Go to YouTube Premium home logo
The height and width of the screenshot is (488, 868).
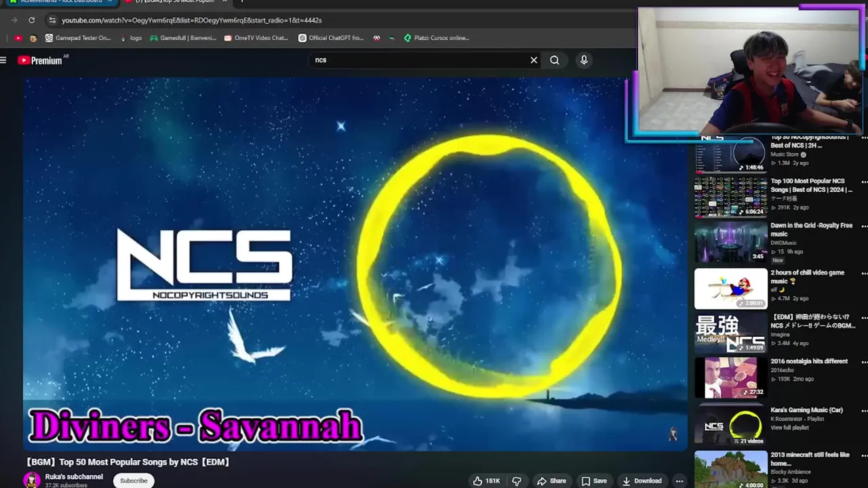coord(40,60)
